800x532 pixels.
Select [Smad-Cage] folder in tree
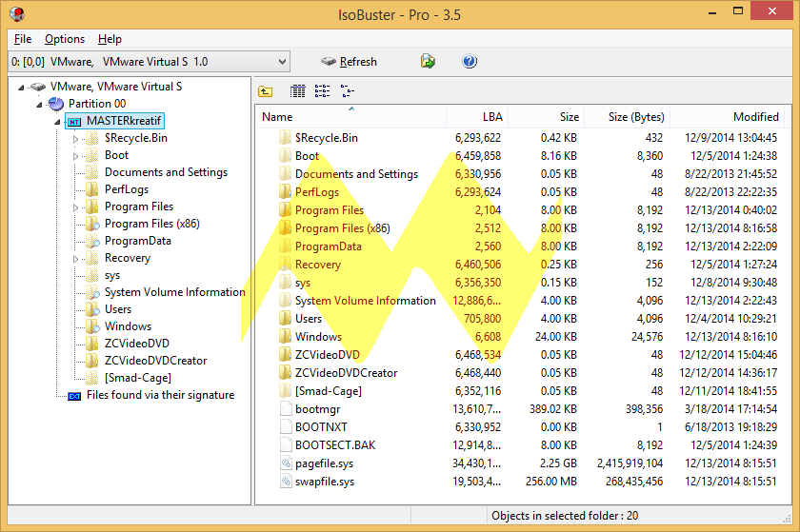138,378
